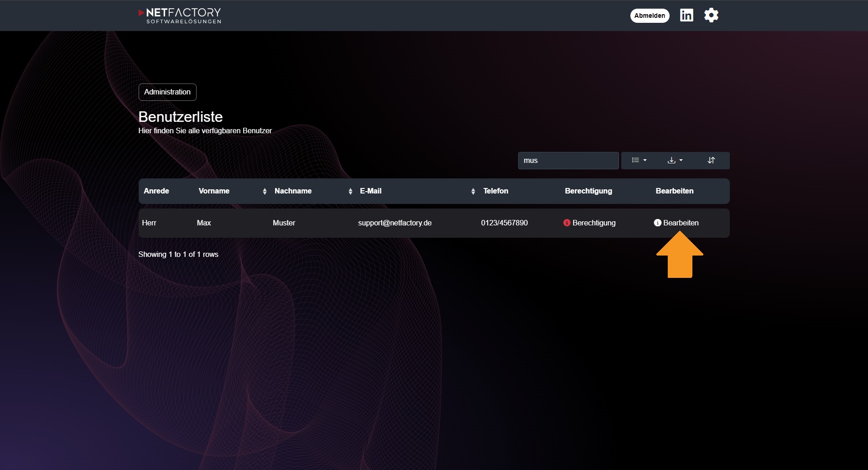This screenshot has width=868, height=470.
Task: Click the red Berechtigung info icon
Action: click(567, 223)
